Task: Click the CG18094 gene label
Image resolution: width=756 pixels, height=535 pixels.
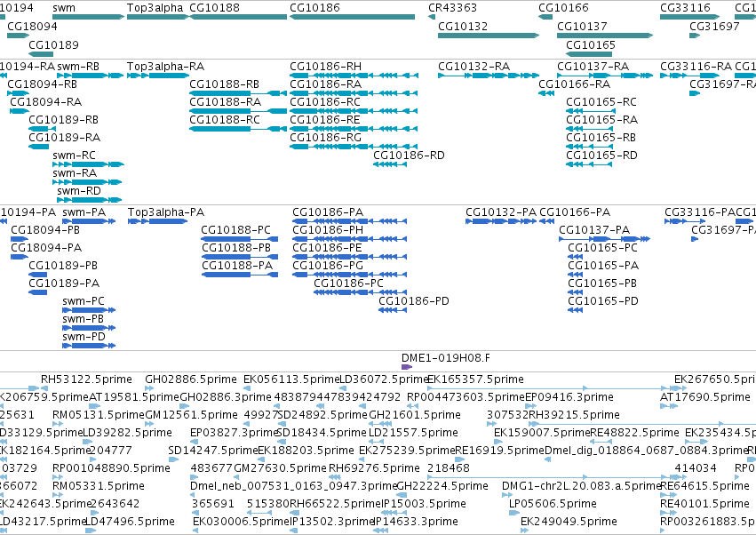Action: [x=32, y=26]
